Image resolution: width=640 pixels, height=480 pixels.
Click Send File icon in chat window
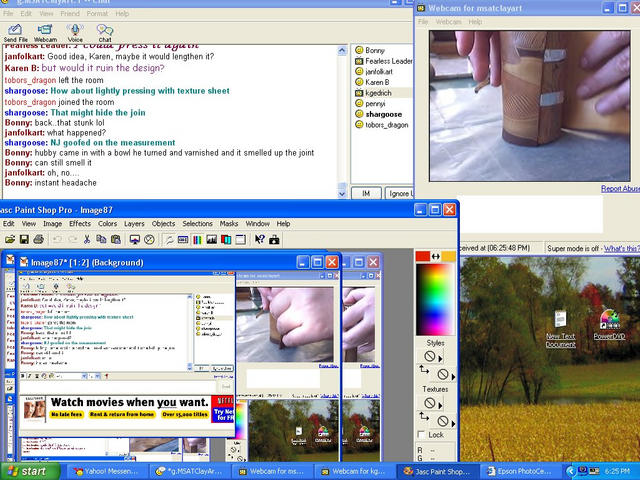(x=15, y=33)
